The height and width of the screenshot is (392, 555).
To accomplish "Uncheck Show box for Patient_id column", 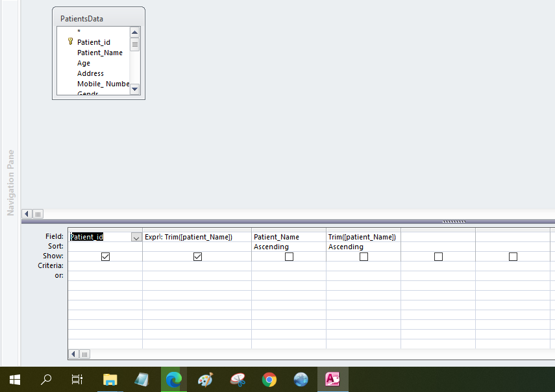I will coord(105,256).
